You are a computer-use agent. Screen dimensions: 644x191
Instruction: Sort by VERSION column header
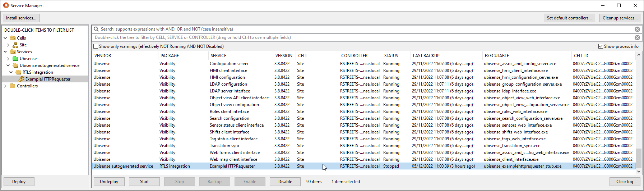point(284,56)
